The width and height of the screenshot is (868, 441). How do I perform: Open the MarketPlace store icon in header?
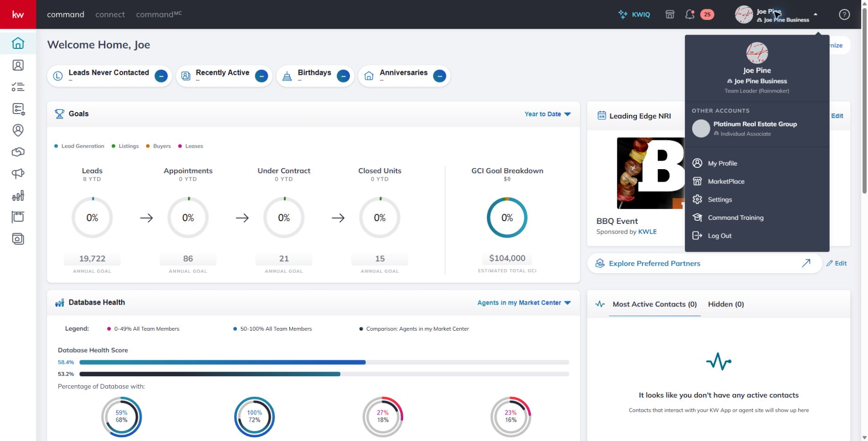[669, 14]
